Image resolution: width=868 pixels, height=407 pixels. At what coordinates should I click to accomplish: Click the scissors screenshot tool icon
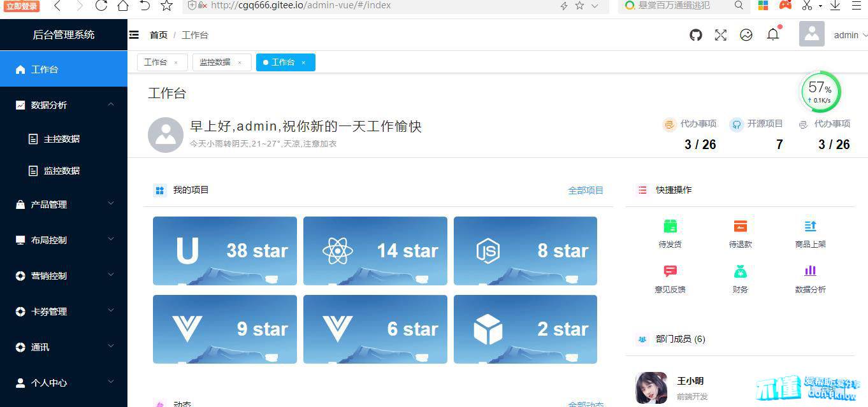(807, 5)
